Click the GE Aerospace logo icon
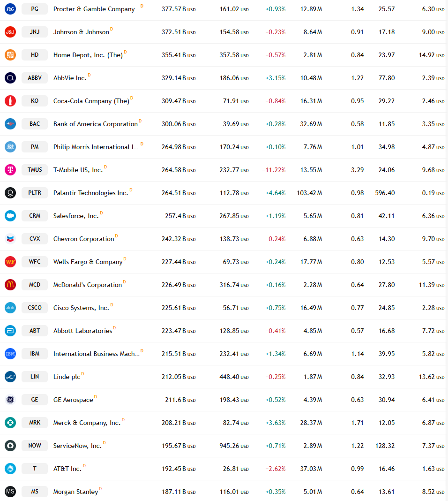The image size is (448, 501). (x=10, y=400)
